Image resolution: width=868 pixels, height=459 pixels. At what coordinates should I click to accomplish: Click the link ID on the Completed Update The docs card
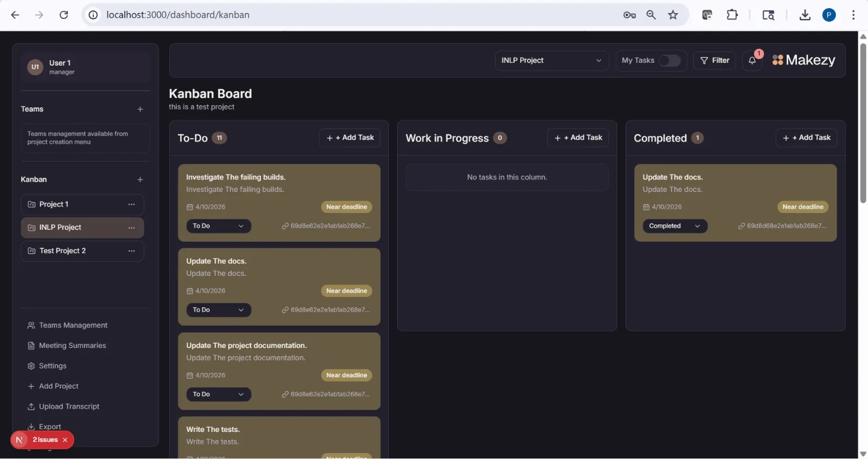pyautogui.click(x=782, y=226)
